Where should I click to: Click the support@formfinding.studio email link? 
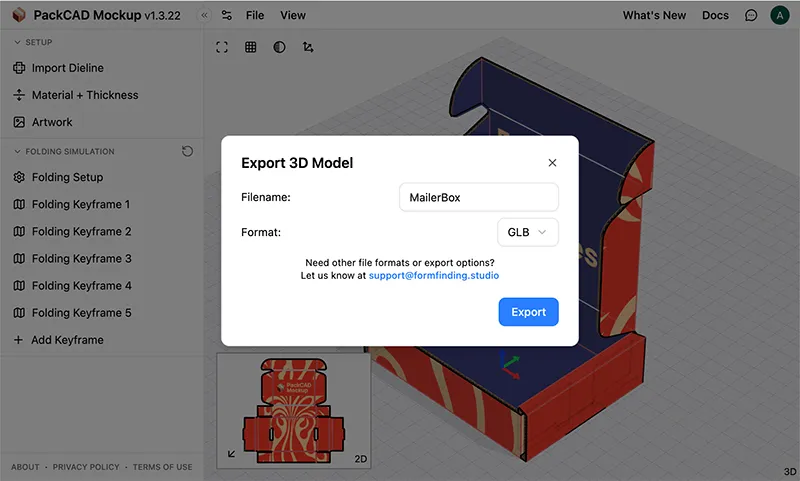coord(434,275)
